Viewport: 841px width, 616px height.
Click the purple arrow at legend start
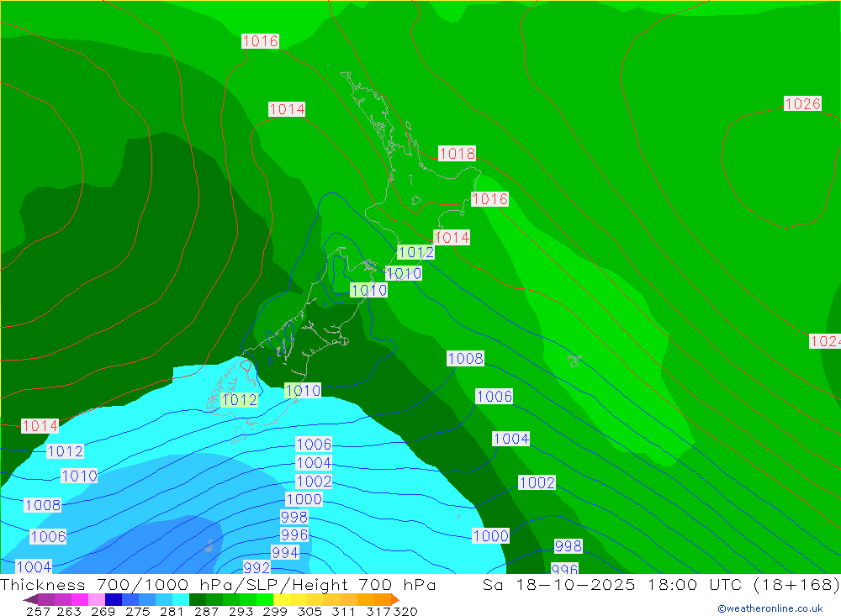coord(30,599)
